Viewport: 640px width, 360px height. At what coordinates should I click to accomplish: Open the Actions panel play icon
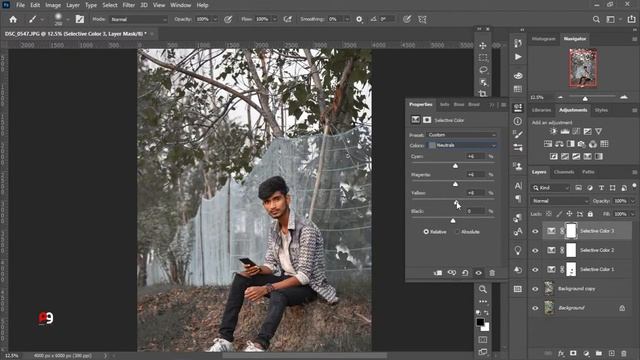[518, 57]
